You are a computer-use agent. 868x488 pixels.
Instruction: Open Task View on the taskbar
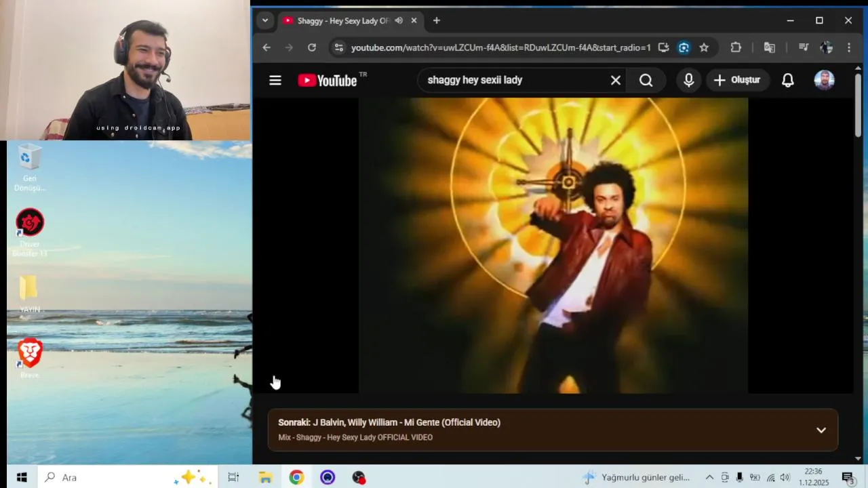233,477
